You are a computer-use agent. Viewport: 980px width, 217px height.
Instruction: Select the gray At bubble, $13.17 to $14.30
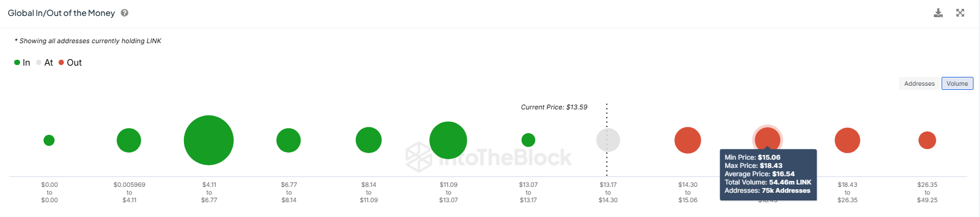click(x=608, y=140)
